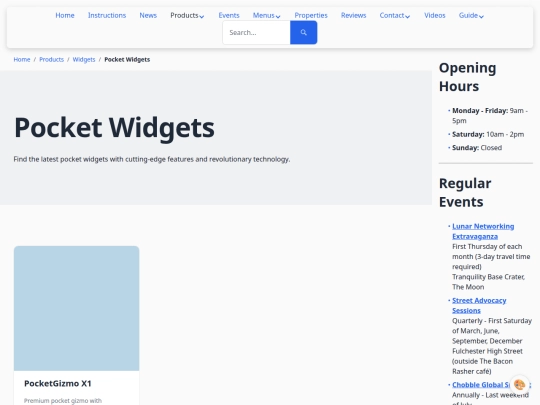540x405 pixels.
Task: Select the 'Find the latest pocket widgets' description
Action: pyautogui.click(x=152, y=159)
